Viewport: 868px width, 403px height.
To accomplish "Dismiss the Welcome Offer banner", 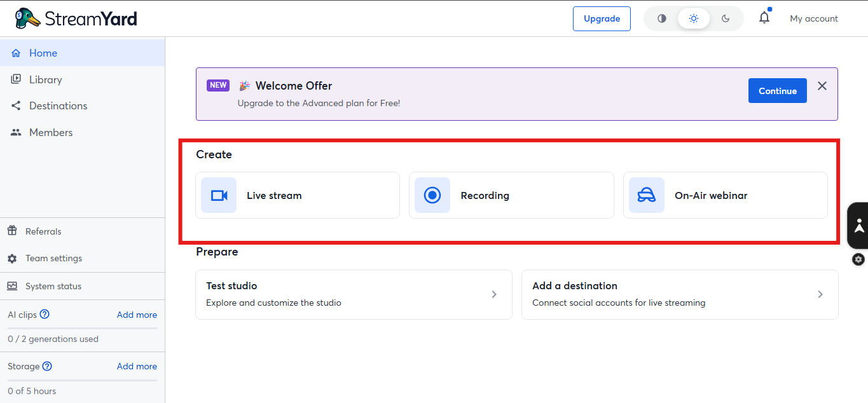I will (822, 86).
